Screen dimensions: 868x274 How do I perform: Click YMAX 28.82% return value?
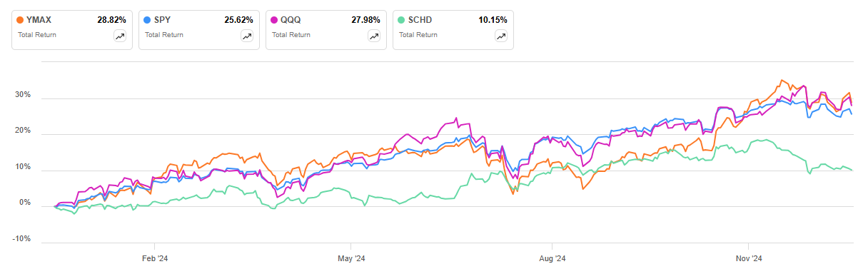(x=111, y=21)
